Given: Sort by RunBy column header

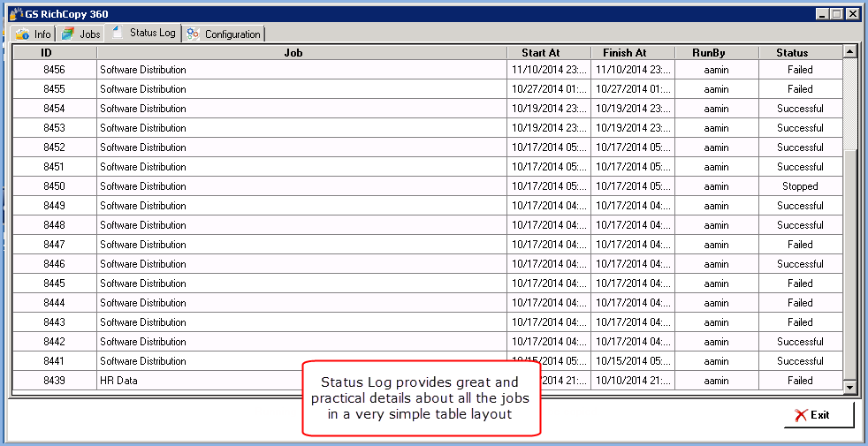Looking at the screenshot, I should (x=717, y=53).
